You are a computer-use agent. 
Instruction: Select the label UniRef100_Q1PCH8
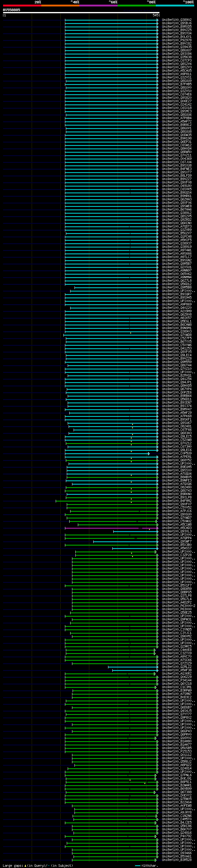[177, 236]
